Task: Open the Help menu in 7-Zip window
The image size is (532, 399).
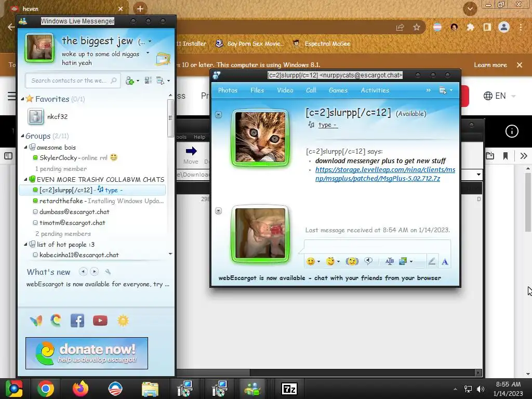Action: tap(199, 137)
